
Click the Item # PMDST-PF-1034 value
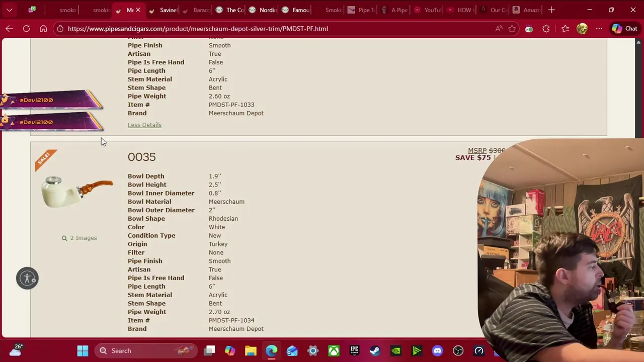[231, 320]
